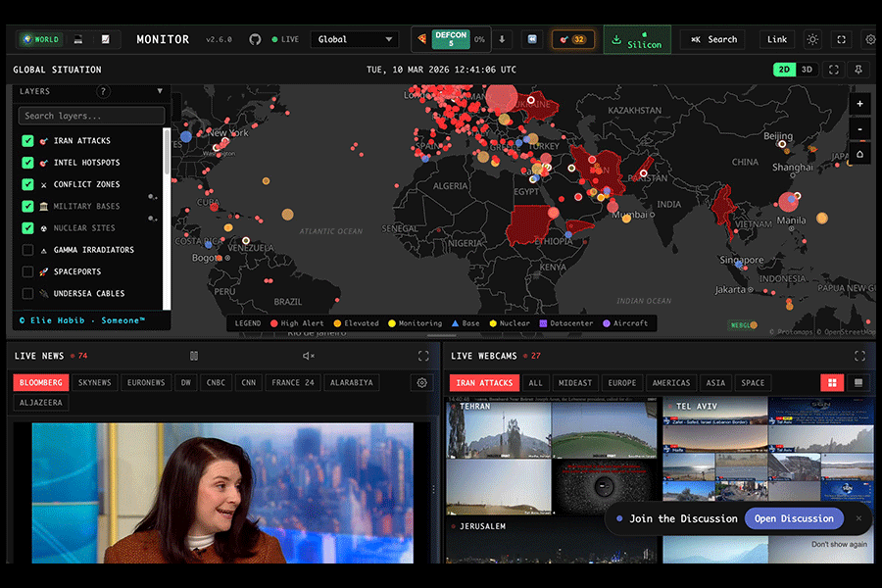Click the pin icon near the 2D/3D toggle

point(857,70)
